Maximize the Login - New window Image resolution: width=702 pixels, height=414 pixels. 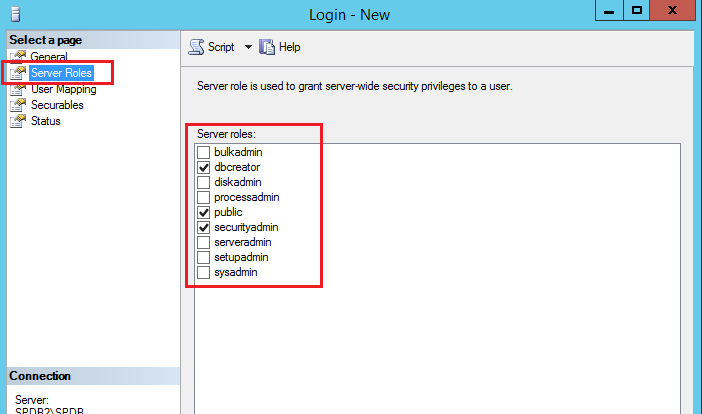[637, 10]
